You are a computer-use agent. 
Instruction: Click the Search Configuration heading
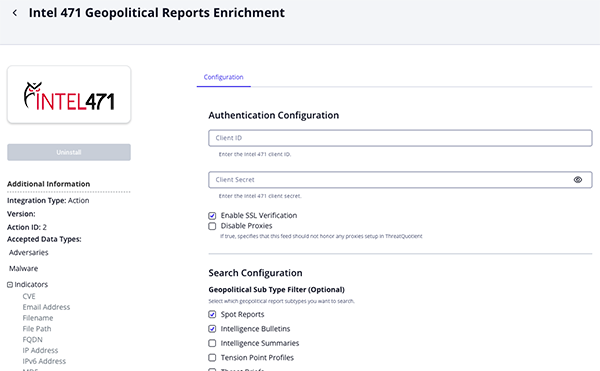pos(255,273)
